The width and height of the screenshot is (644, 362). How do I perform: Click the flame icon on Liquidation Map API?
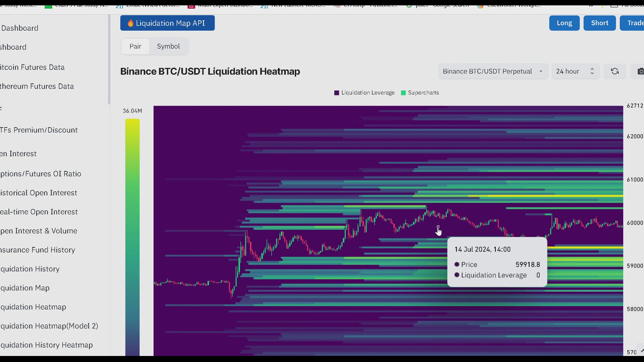point(130,23)
